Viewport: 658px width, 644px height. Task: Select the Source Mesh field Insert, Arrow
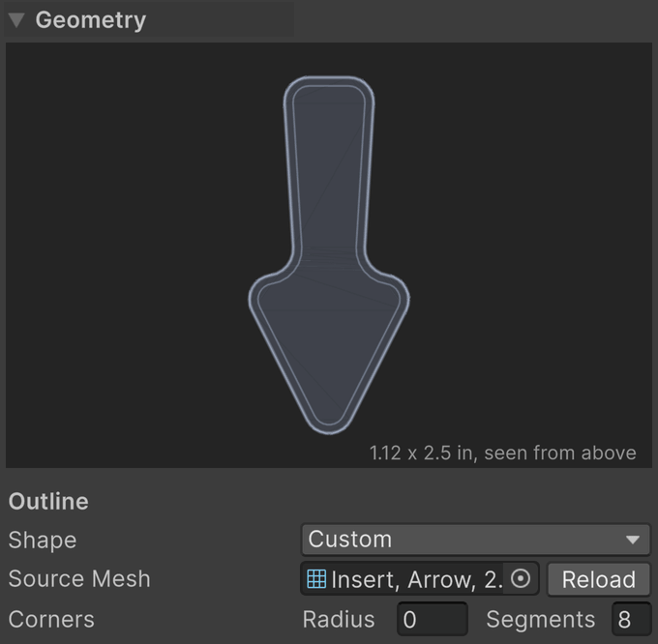point(420,579)
